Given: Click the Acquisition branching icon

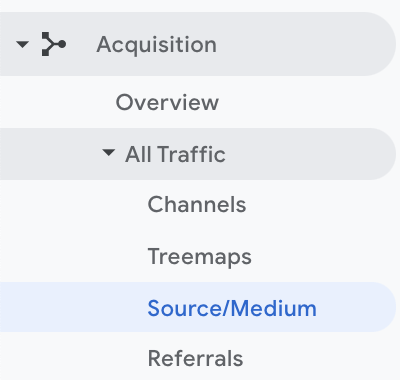Looking at the screenshot, I should tap(54, 44).
